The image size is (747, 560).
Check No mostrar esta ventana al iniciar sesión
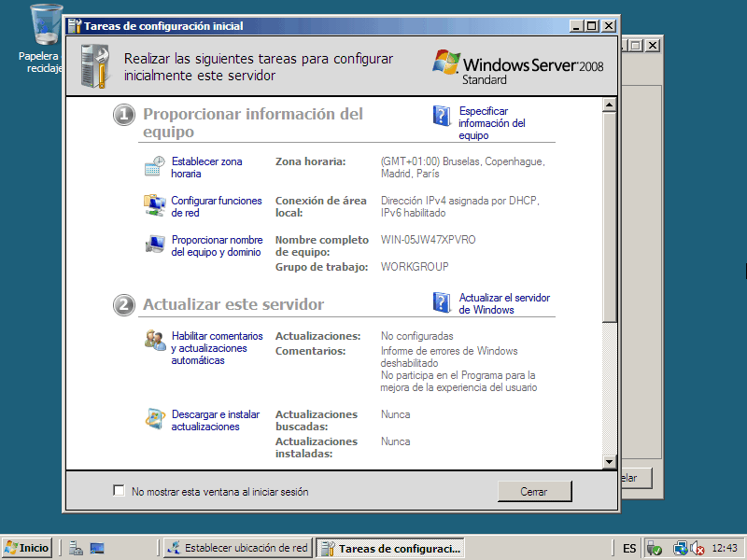point(119,491)
